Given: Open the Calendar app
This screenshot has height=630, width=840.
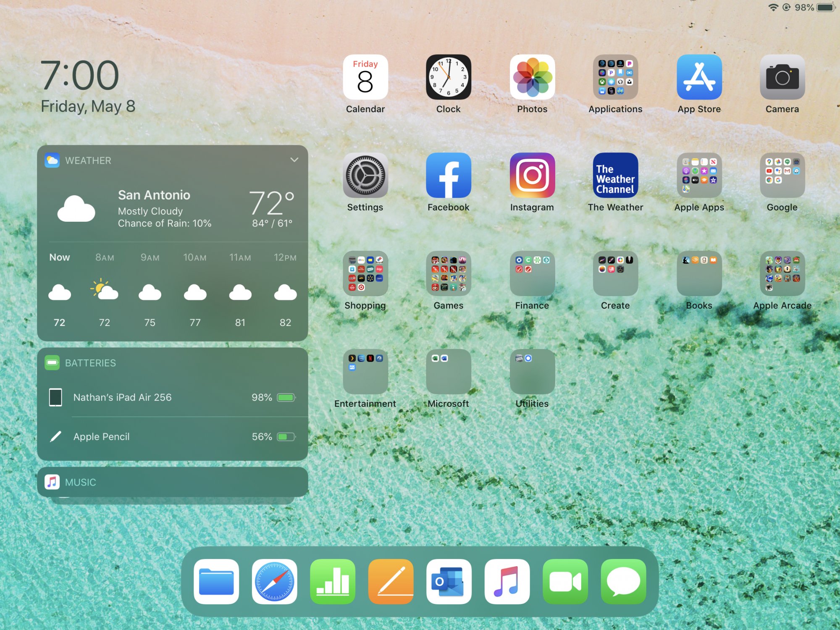Looking at the screenshot, I should (x=365, y=78).
